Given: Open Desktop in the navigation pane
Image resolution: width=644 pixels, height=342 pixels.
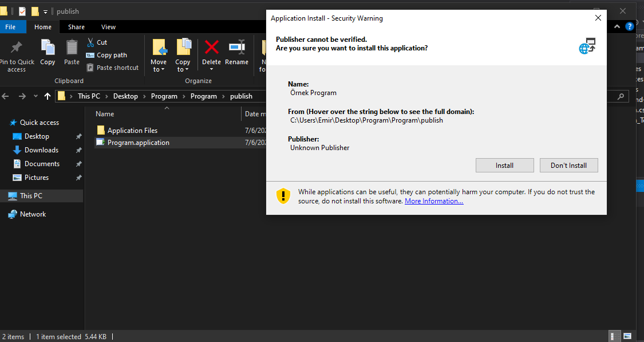Looking at the screenshot, I should [x=37, y=136].
